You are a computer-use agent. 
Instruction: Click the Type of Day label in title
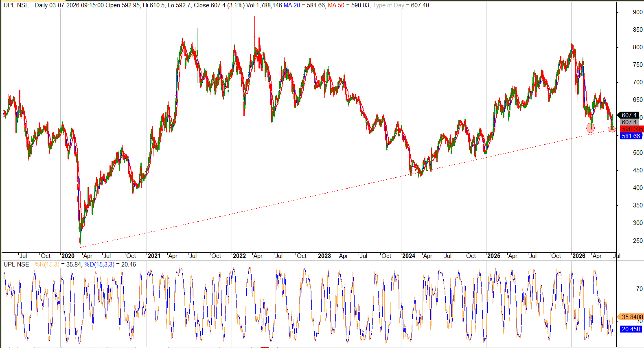click(388, 5)
